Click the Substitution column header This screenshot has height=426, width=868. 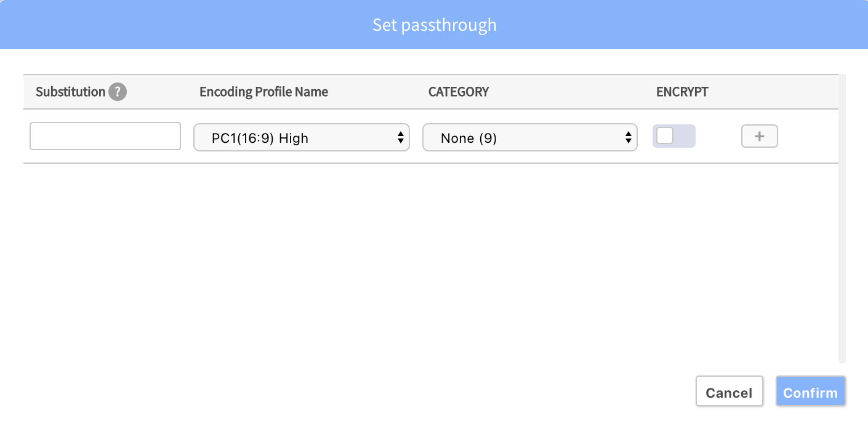coord(70,92)
